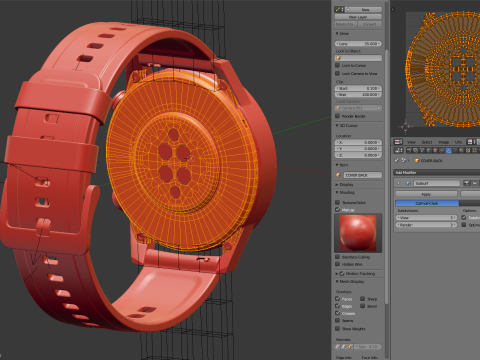This screenshot has width=480, height=360.
Task: Click the scene context icon beside the pin
Action: [404, 160]
